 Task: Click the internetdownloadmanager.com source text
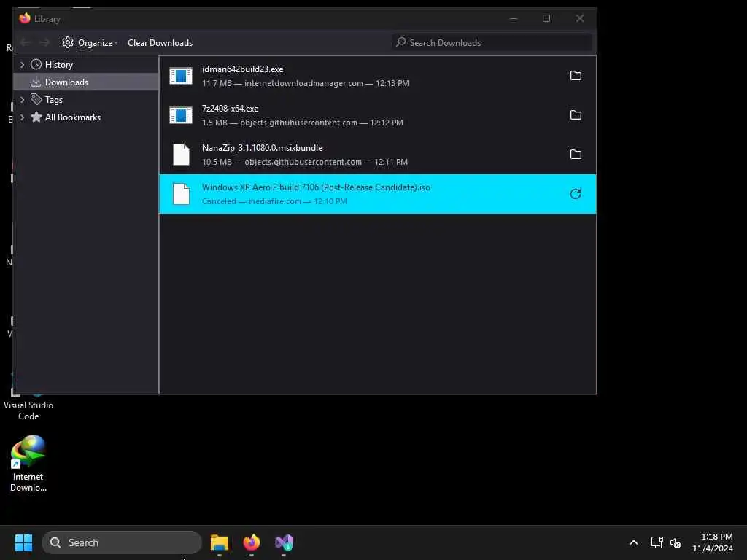(303, 83)
